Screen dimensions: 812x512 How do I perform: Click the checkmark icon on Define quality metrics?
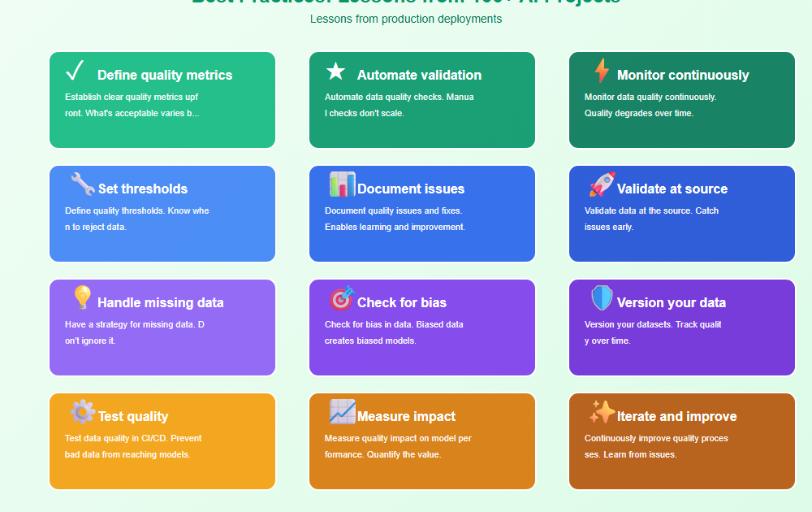[75, 72]
